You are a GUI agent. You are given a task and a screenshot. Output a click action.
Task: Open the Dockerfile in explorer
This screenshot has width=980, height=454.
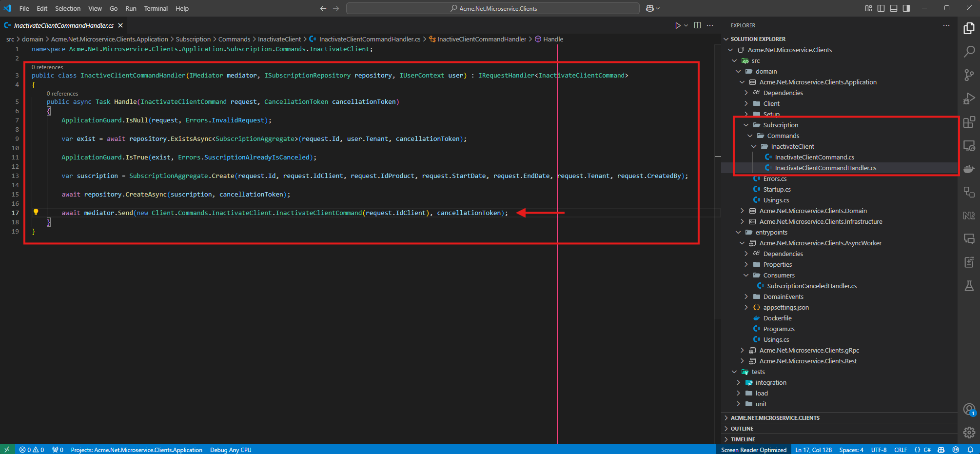(x=777, y=318)
